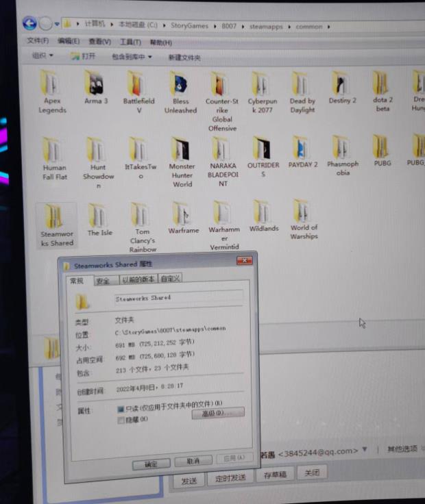Click the 高级(D) advanced button
The height and width of the screenshot is (504, 425).
pos(218,413)
